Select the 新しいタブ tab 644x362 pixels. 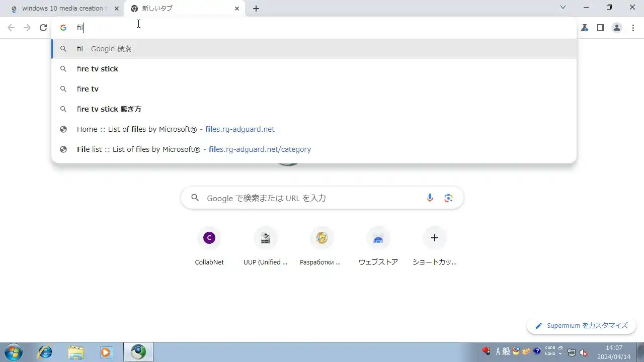pos(185,9)
